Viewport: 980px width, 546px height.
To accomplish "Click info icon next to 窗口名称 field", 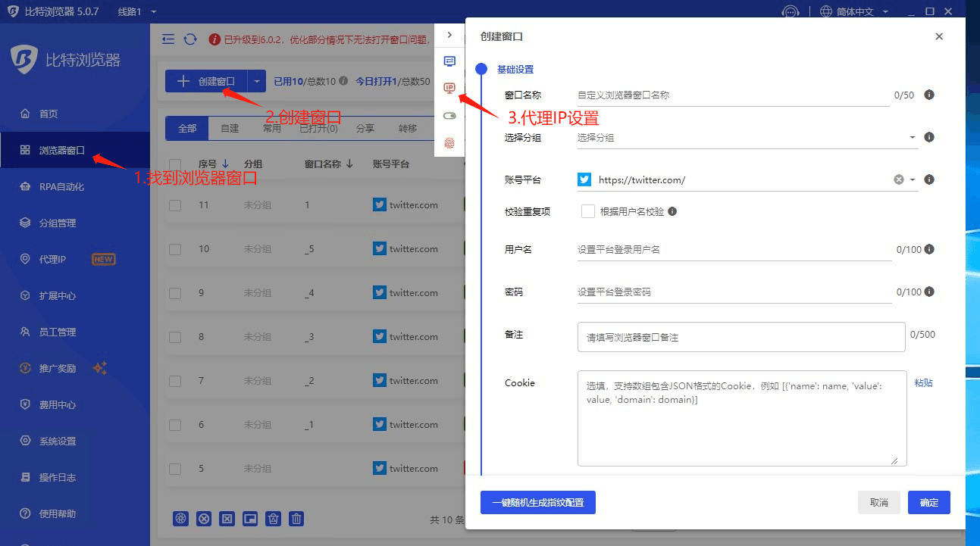I will (929, 95).
